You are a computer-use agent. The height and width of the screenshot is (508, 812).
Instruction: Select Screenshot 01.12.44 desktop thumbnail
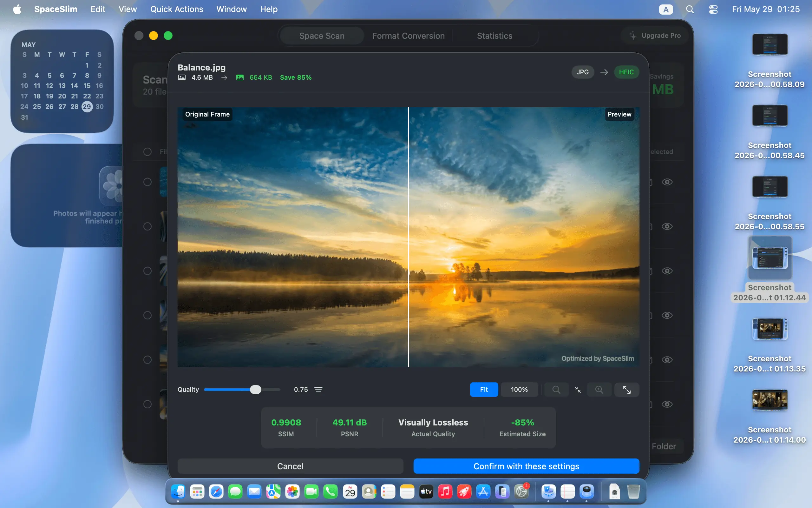pos(770,258)
